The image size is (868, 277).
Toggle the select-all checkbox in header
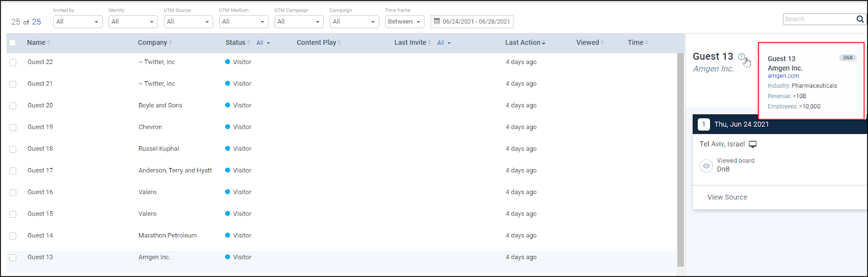[12, 43]
